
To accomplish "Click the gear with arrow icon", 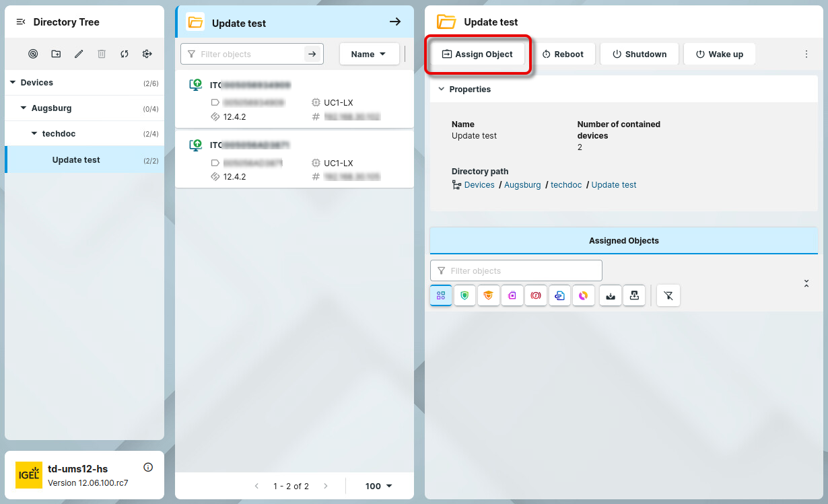I will coord(147,54).
